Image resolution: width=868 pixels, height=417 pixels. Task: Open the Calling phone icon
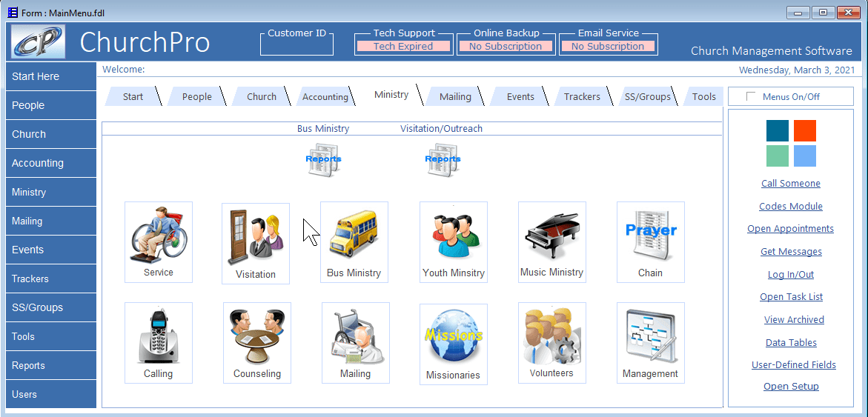[x=159, y=342]
